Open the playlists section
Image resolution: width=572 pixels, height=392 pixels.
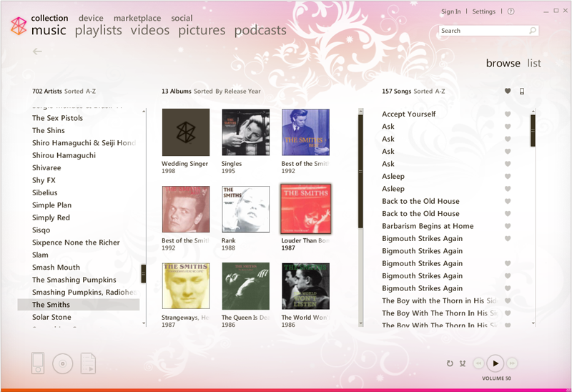[99, 30]
